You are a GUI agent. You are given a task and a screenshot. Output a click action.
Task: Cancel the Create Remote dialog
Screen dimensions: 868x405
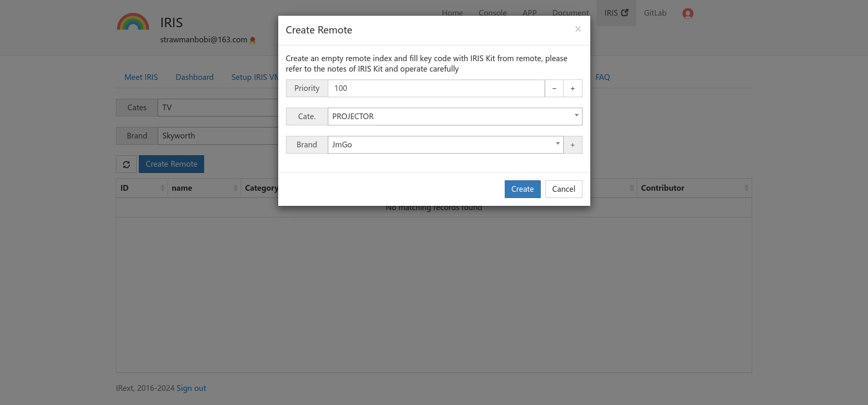click(563, 189)
